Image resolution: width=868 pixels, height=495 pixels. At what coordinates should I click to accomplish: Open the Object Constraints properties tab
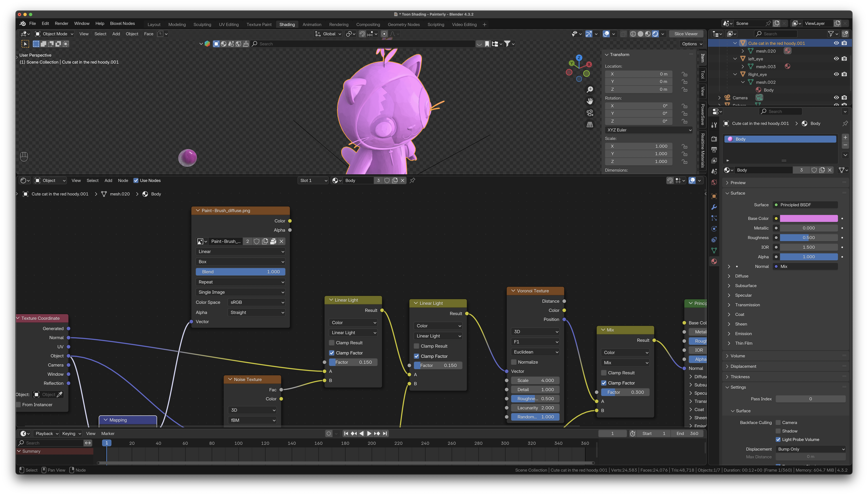pyautogui.click(x=714, y=240)
